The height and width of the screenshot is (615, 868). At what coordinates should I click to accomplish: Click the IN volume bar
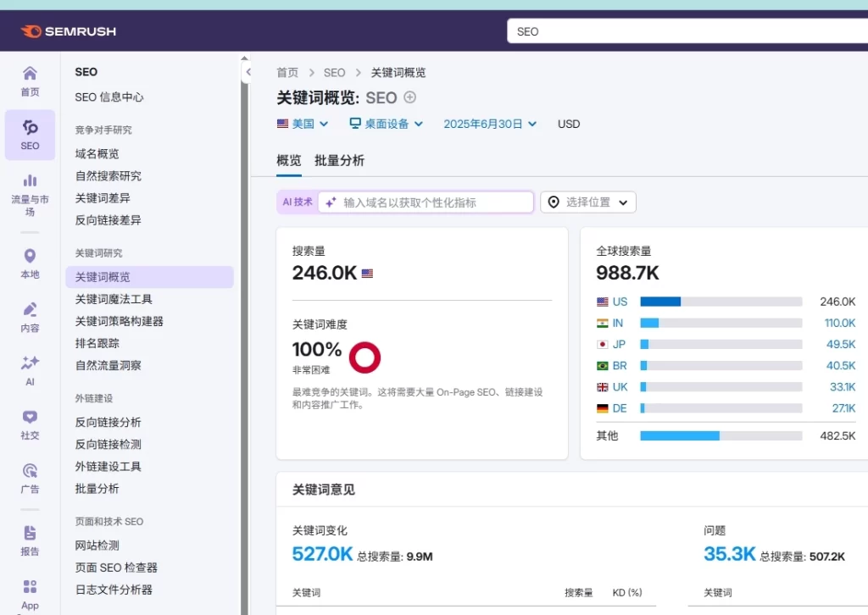click(721, 323)
